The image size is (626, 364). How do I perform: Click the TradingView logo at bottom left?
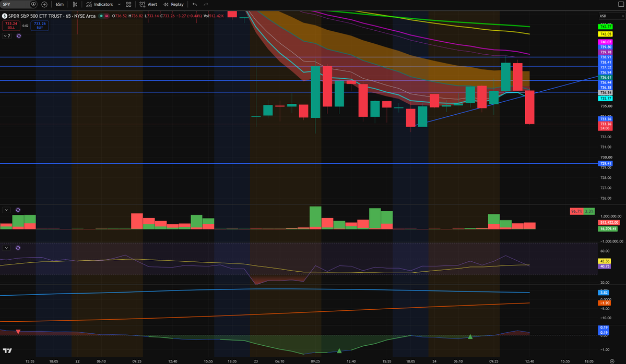pos(7,351)
